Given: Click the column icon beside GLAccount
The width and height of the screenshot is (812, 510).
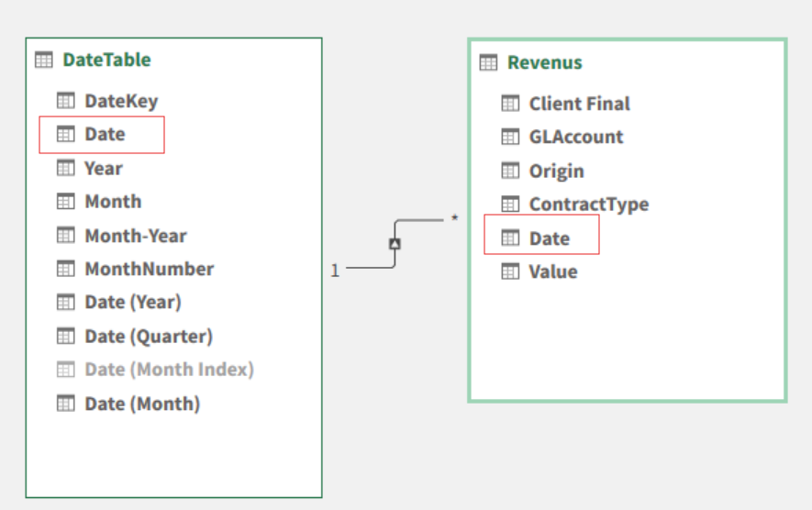Looking at the screenshot, I should click(510, 137).
